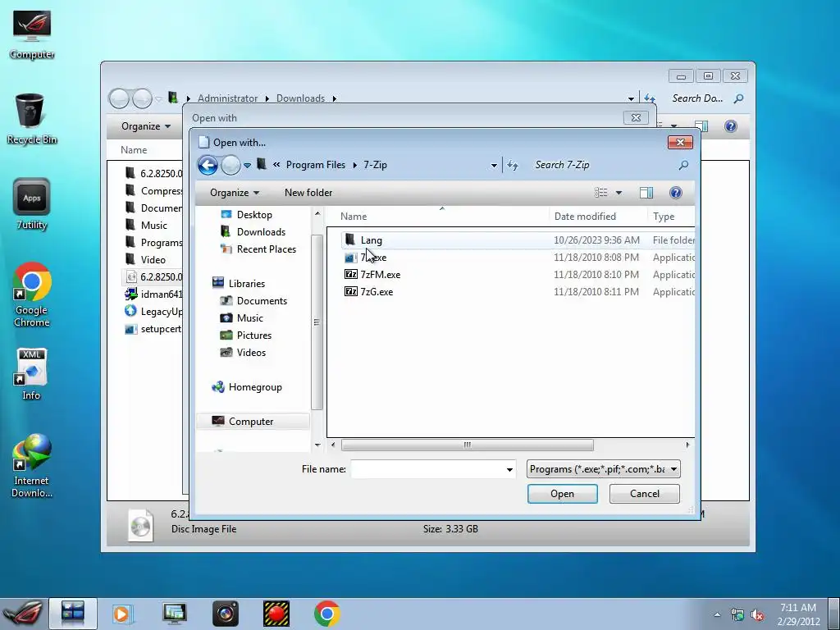Select Homegroup in the navigation pane
Image resolution: width=840 pixels, height=630 pixels.
[x=255, y=387]
